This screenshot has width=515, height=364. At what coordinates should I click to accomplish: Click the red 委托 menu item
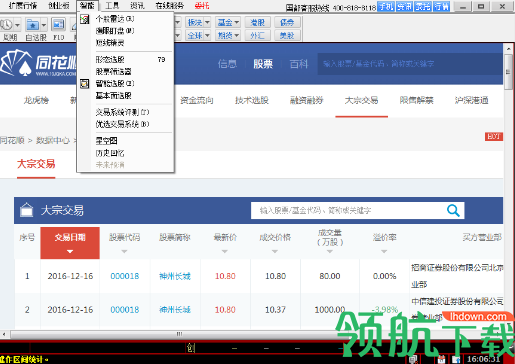(202, 6)
